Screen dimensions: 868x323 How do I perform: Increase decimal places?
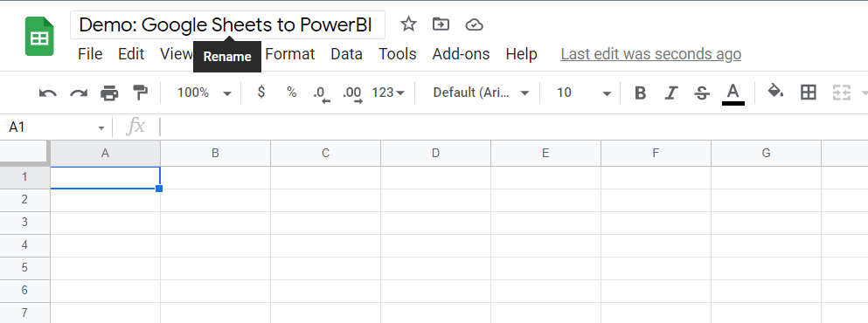[x=352, y=93]
